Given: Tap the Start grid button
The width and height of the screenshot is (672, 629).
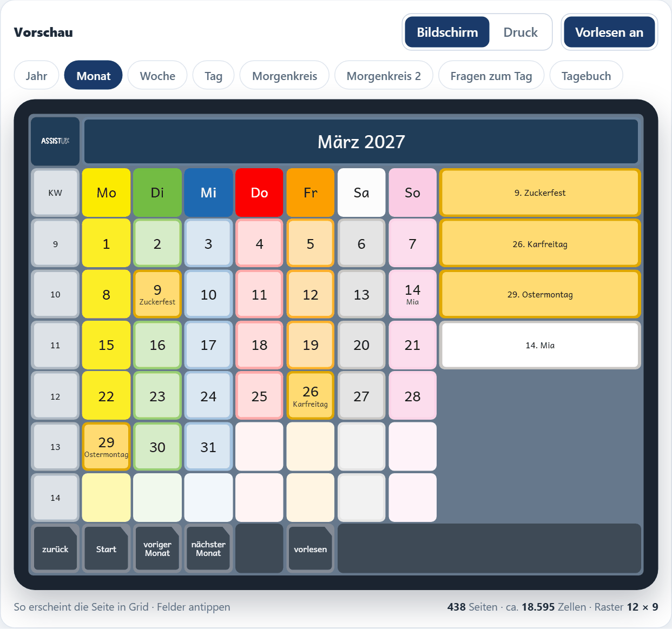Looking at the screenshot, I should (106, 549).
